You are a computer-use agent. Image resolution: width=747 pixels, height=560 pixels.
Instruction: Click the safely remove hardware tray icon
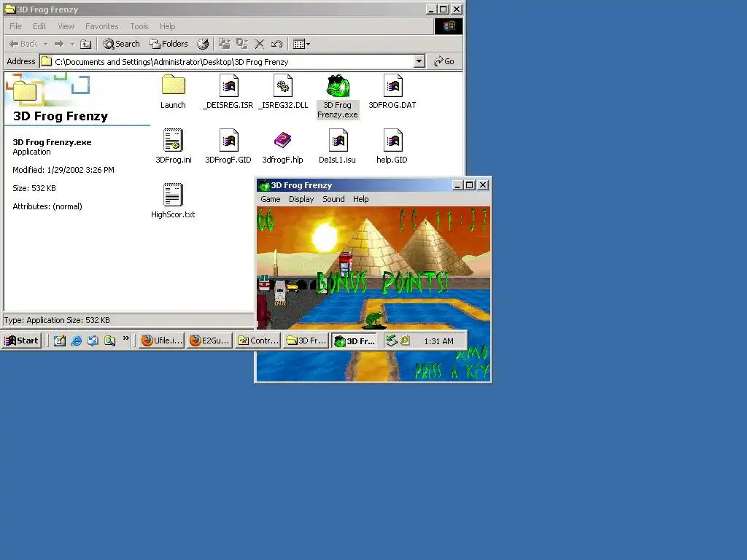tap(392, 341)
